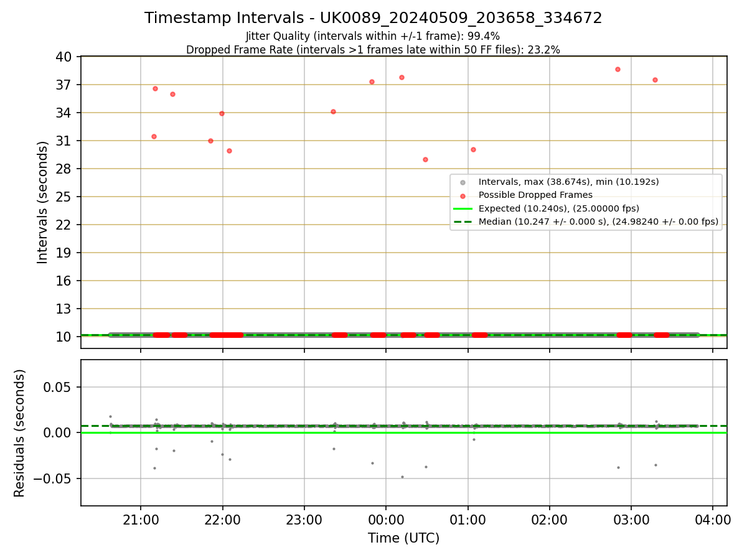The image size is (747, 560).
Task: Click the red point at 31.0s around 21:50
Action: tap(210, 141)
